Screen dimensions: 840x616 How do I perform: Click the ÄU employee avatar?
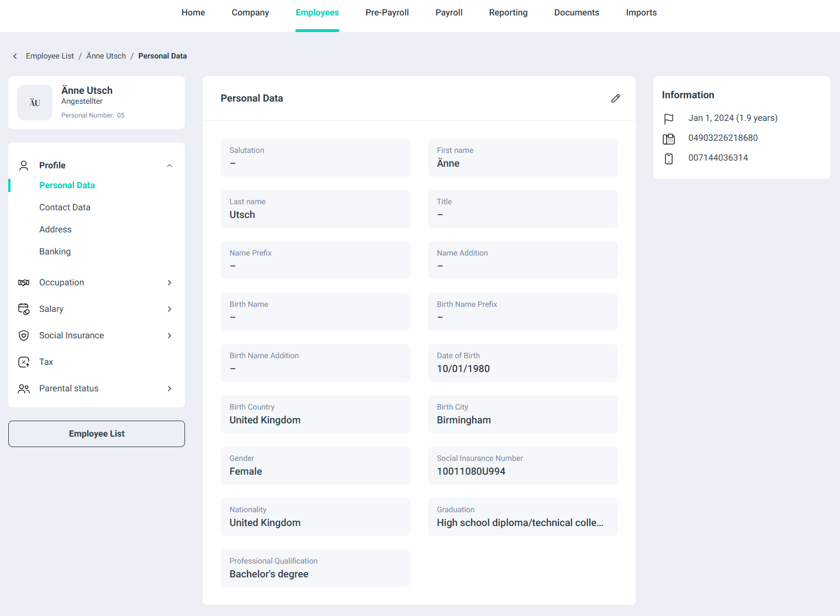point(35,103)
